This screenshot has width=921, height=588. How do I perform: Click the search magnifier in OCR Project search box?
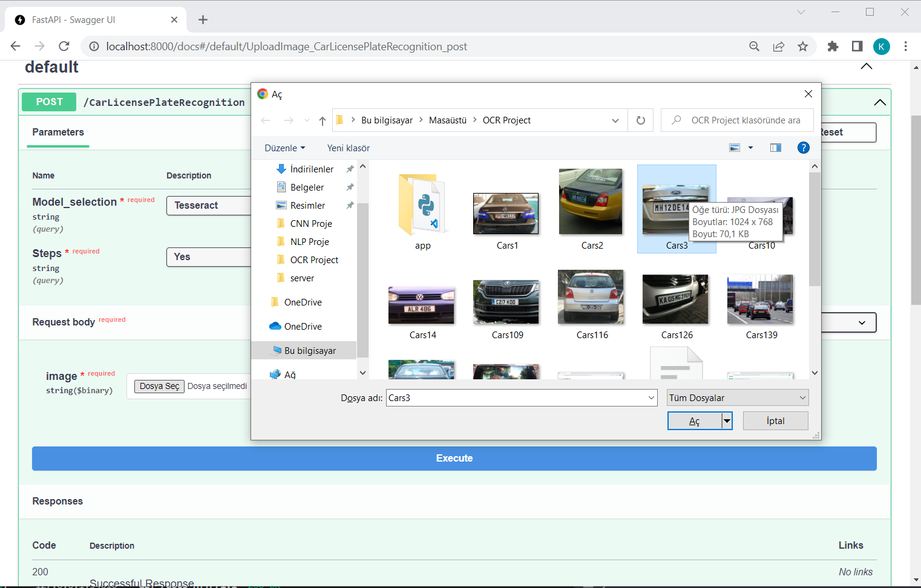tap(675, 120)
